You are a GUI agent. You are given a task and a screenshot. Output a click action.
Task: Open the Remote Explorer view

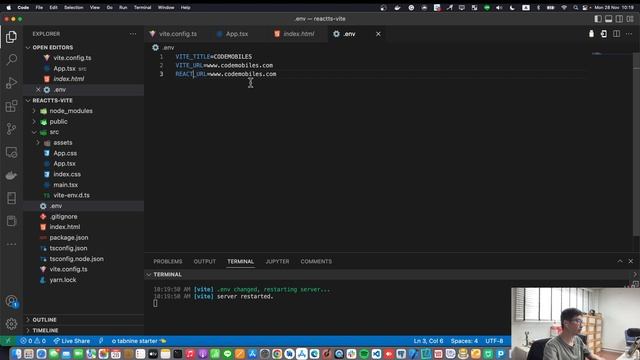(x=11, y=152)
